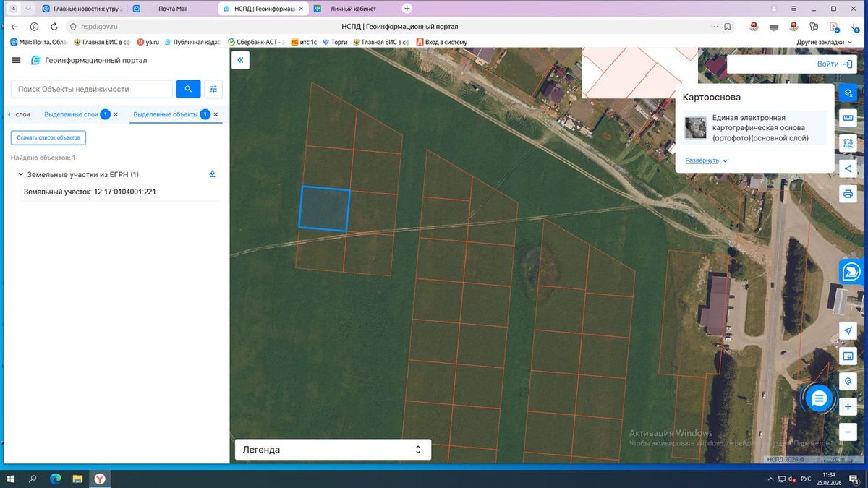Image resolution: width=868 pixels, height=488 pixels.
Task: Click the Войти login button
Action: [x=834, y=64]
